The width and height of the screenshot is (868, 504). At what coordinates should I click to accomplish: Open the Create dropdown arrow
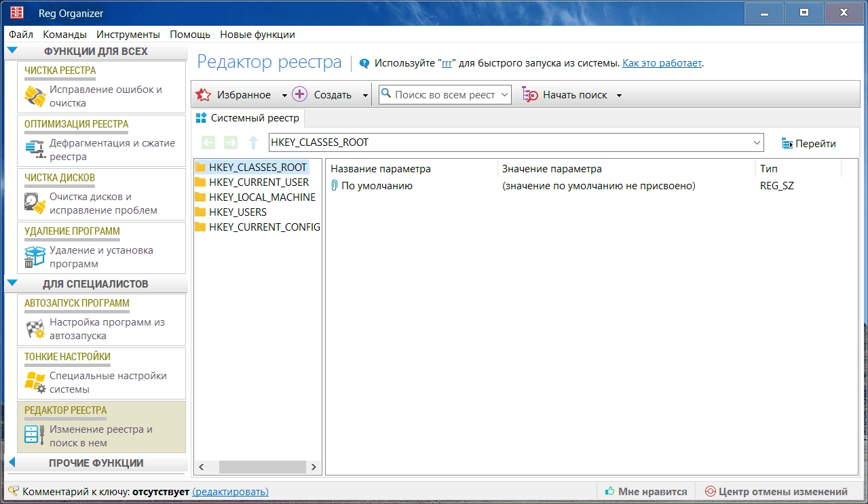click(x=365, y=96)
